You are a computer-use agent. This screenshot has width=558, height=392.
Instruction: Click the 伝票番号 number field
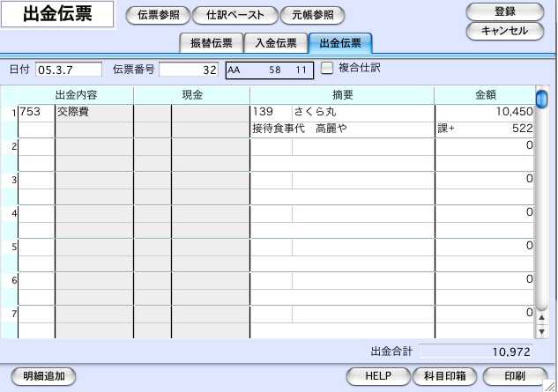[189, 70]
